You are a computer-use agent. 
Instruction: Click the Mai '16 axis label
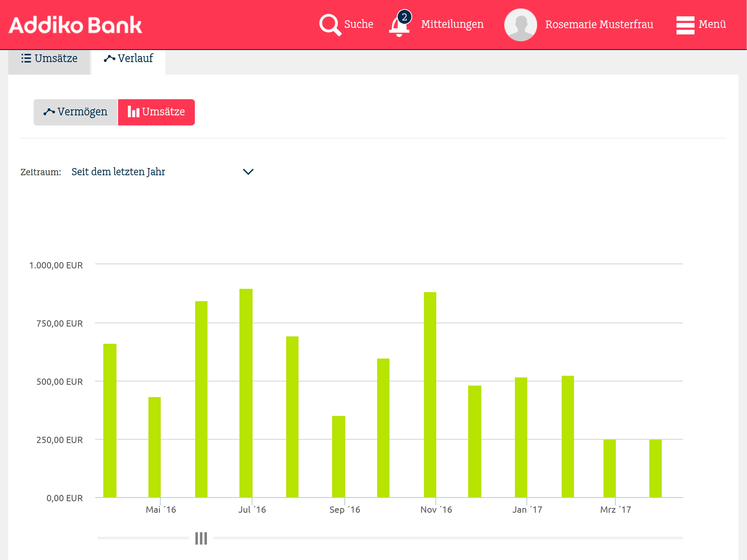pyautogui.click(x=161, y=509)
